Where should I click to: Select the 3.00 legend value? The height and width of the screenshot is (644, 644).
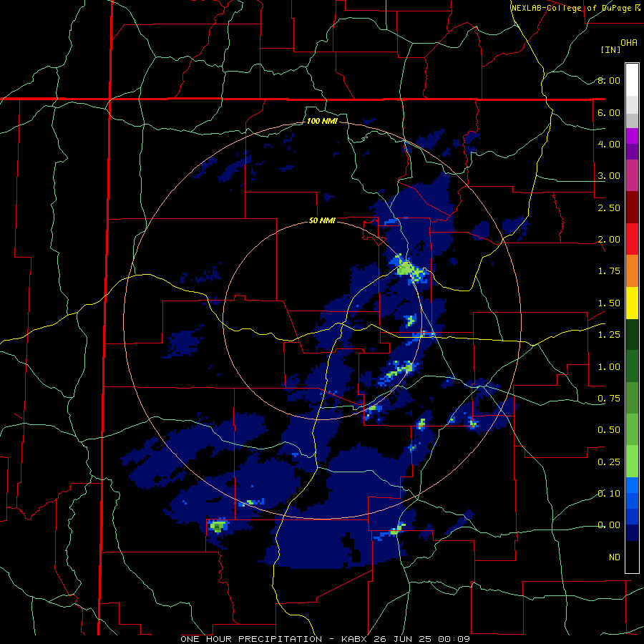609,176
